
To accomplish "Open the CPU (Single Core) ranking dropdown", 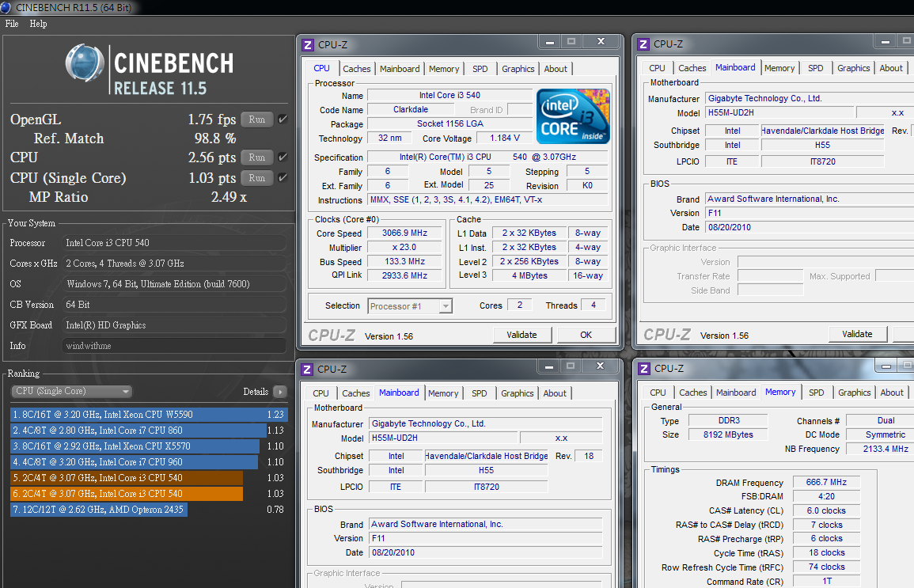I will 72,391.
